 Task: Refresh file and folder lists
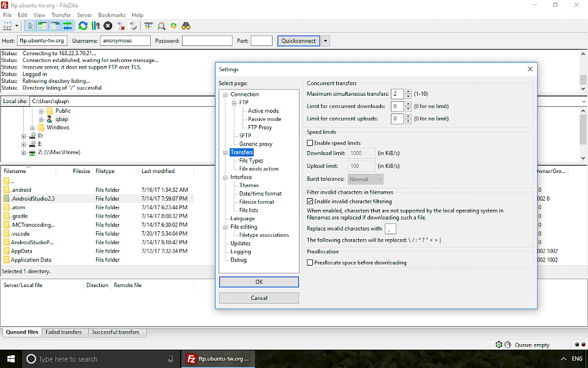click(83, 26)
